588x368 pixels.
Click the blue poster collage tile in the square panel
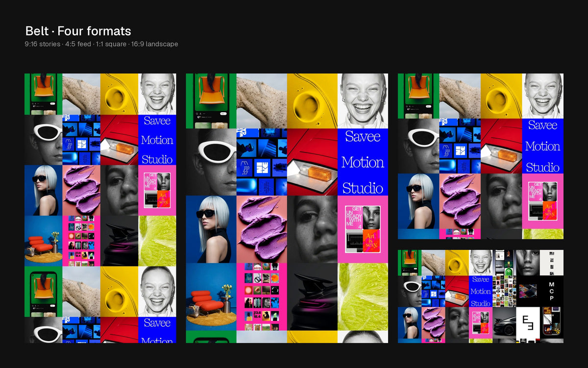460,146
